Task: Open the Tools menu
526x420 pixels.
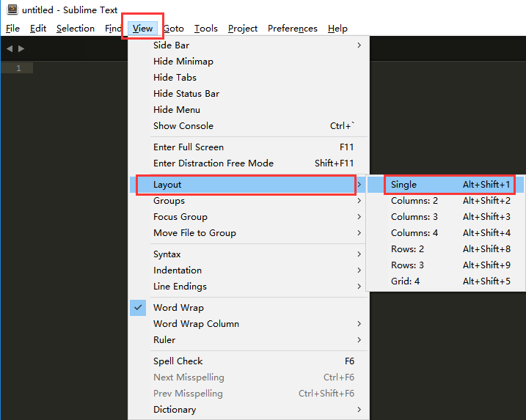Action: [x=206, y=29]
